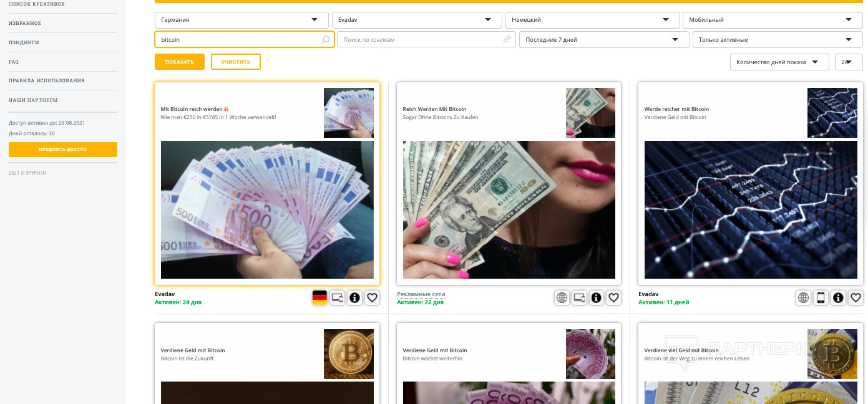Click the status 'Активен: 22 дня'

click(x=420, y=302)
